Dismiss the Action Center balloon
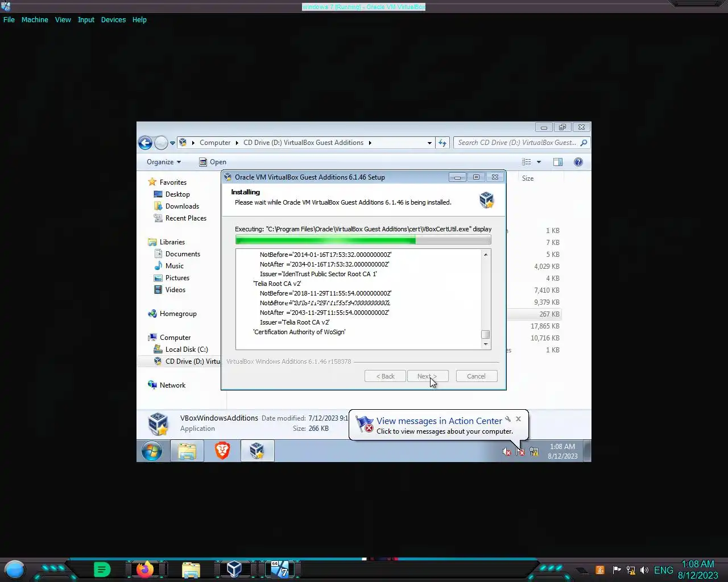 518,419
